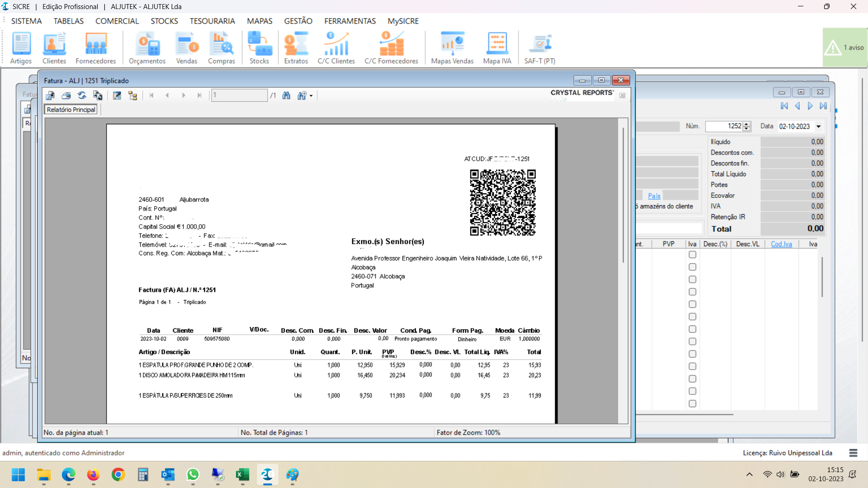The height and width of the screenshot is (488, 868).
Task: Select the Relatório Principal tab
Action: (x=71, y=109)
